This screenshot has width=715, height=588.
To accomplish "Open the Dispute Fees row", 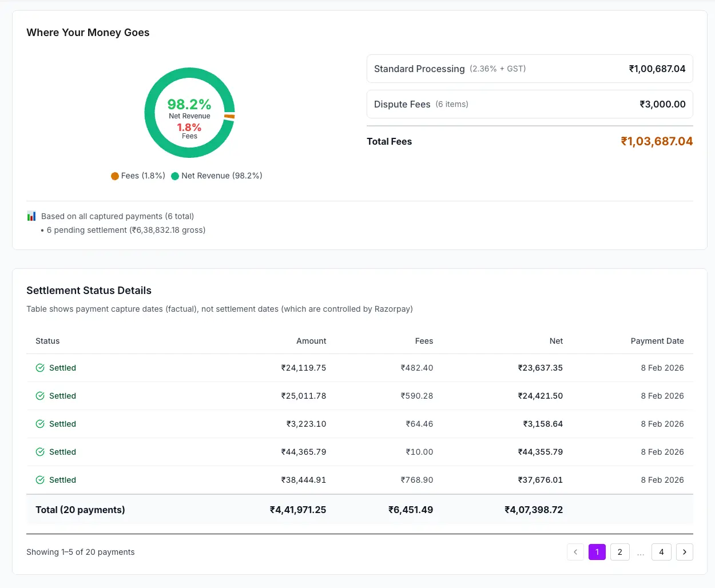I will pos(530,104).
